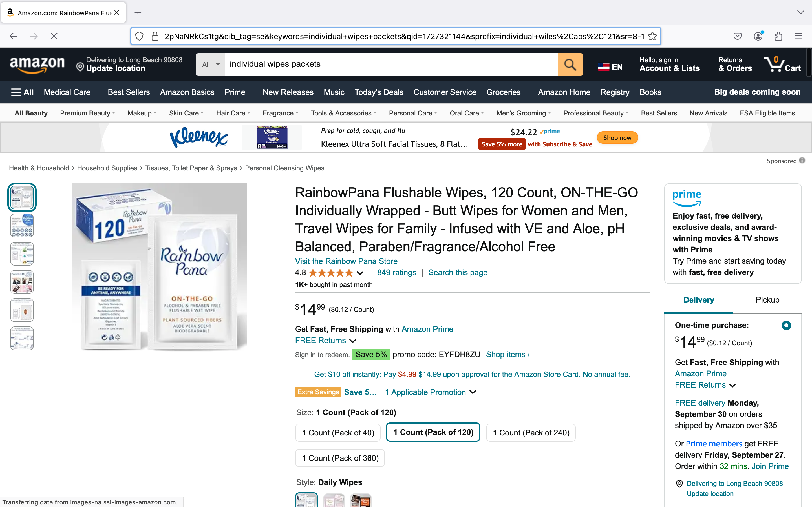The image size is (812, 507).
Task: Stop loading the page
Action: pos(54,36)
